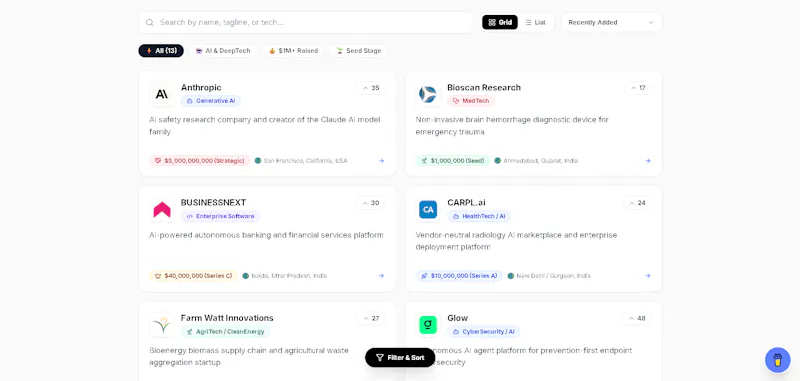Open the Recently Added sort dropdown
This screenshot has height=381, width=800.
[x=611, y=22]
